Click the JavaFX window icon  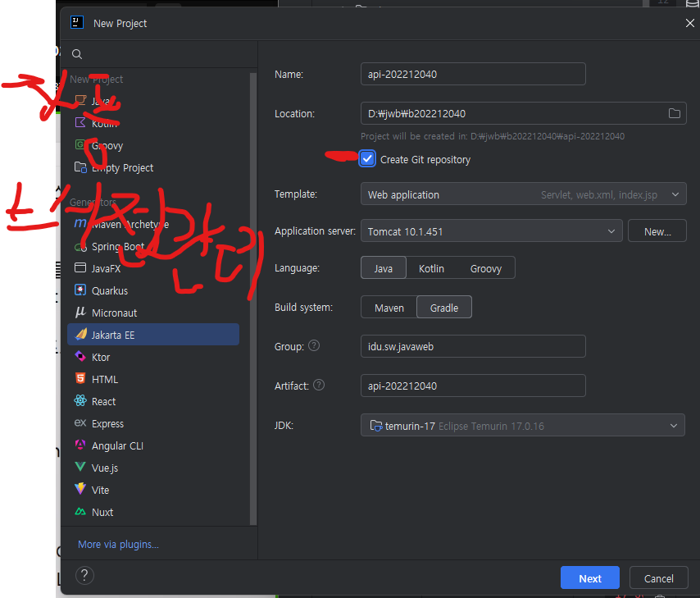(x=80, y=267)
